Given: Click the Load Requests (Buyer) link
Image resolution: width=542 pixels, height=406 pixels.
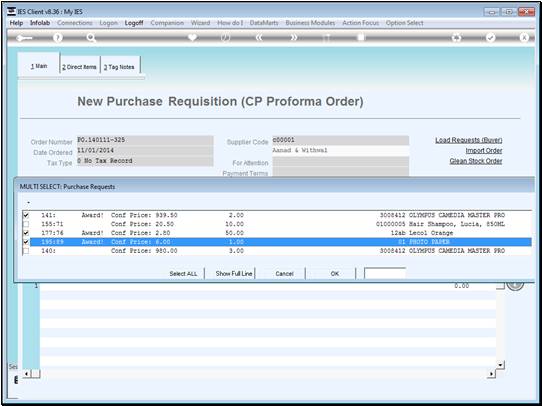Looking at the screenshot, I should (469, 140).
